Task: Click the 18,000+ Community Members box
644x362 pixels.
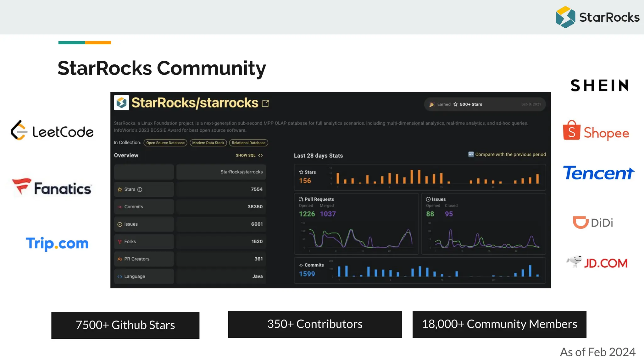Action: 499,324
